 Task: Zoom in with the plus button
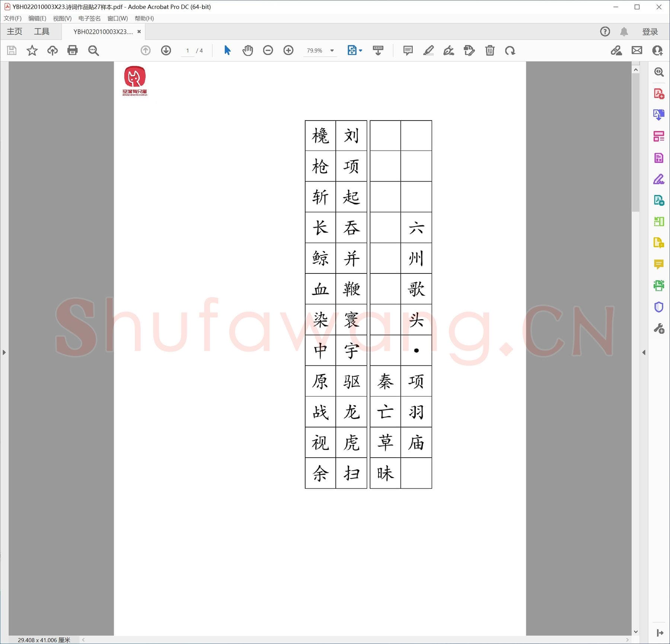pyautogui.click(x=288, y=50)
